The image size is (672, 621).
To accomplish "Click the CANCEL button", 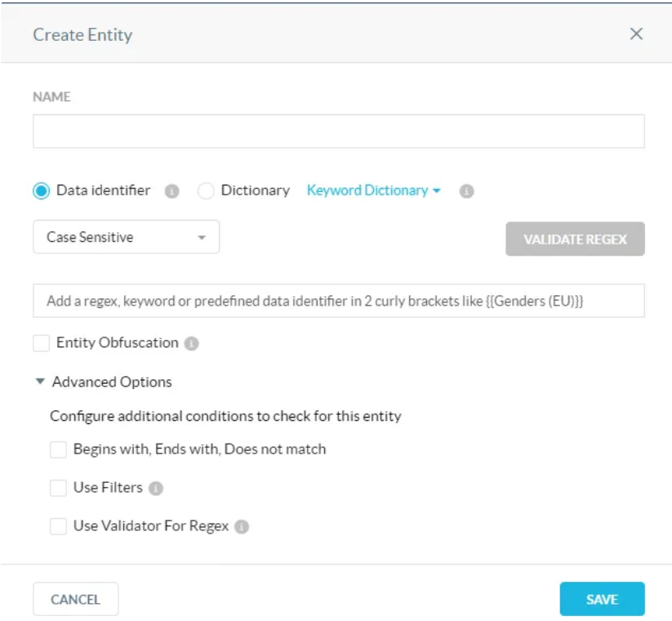I will pos(76,599).
